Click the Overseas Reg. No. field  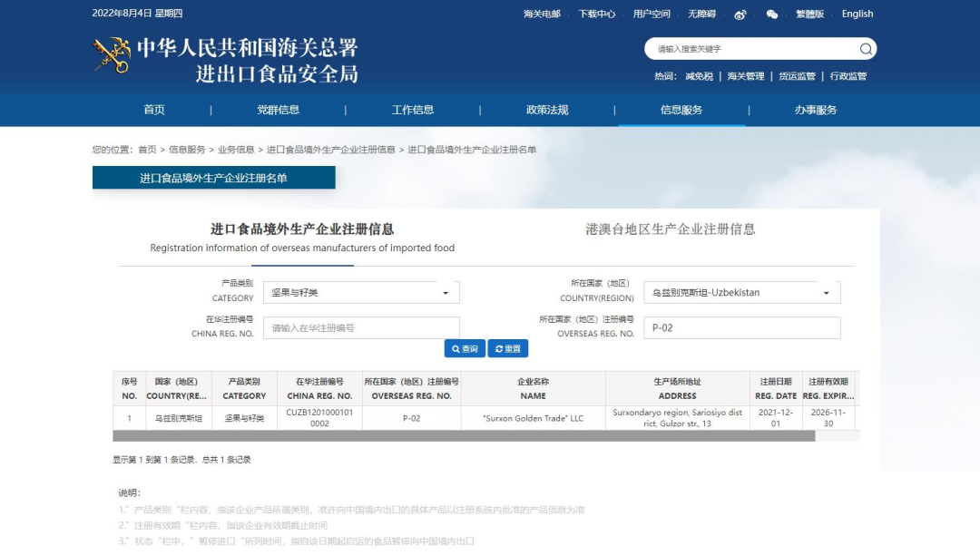[x=742, y=328]
